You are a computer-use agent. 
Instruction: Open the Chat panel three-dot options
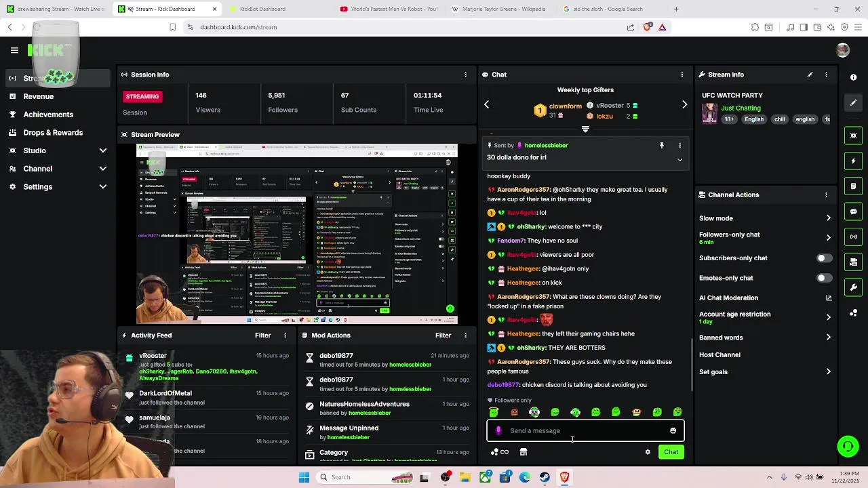point(682,75)
